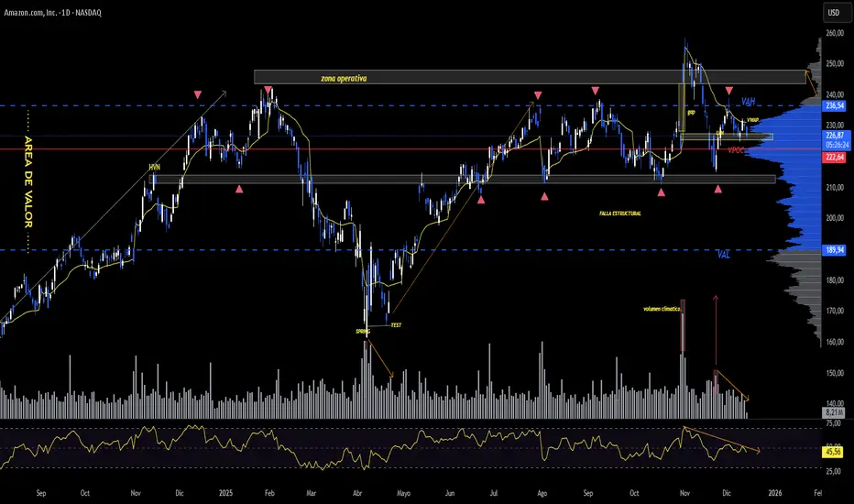This screenshot has width=854, height=504.
Task: Click the Feb label right after 2026
Action: tap(818, 493)
